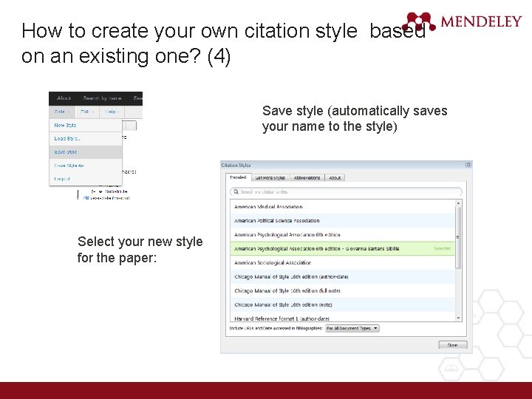Open the Help dropdown menu

coord(112,112)
